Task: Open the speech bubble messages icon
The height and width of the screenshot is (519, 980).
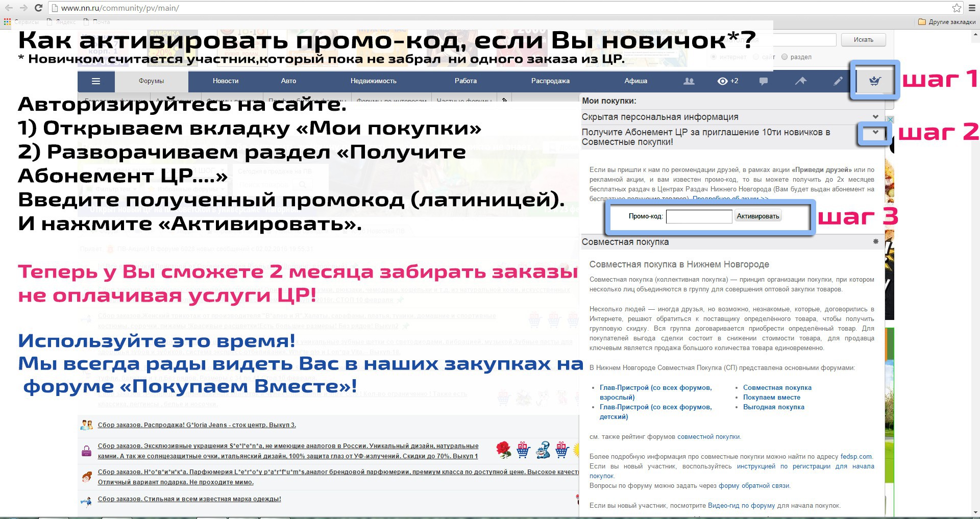Action: 764,81
